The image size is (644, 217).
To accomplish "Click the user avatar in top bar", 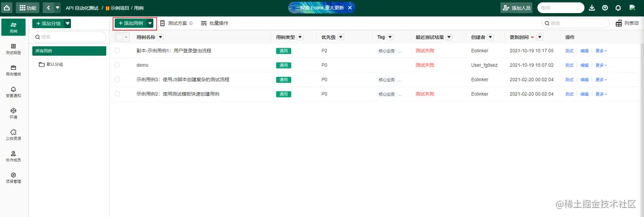I will 632,8.
